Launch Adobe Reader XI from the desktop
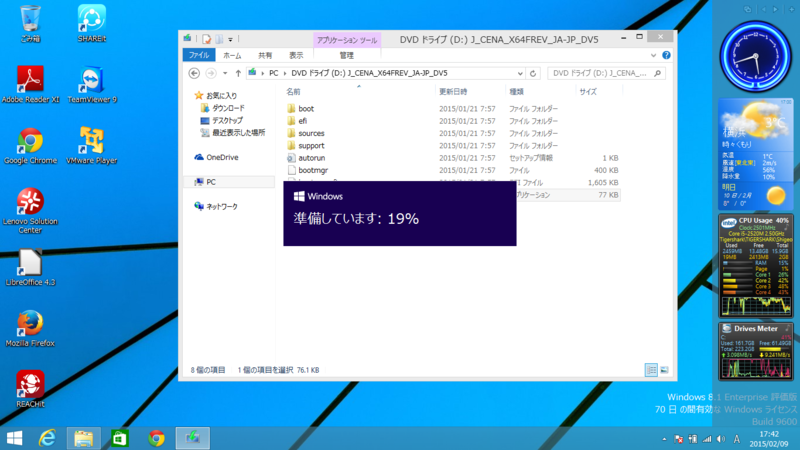800x450 pixels. (x=30, y=84)
